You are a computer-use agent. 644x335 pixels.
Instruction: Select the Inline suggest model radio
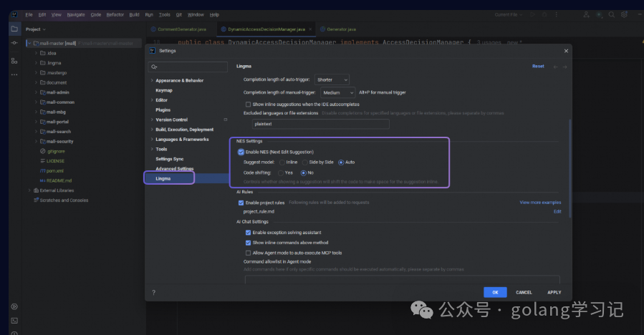[282, 162]
